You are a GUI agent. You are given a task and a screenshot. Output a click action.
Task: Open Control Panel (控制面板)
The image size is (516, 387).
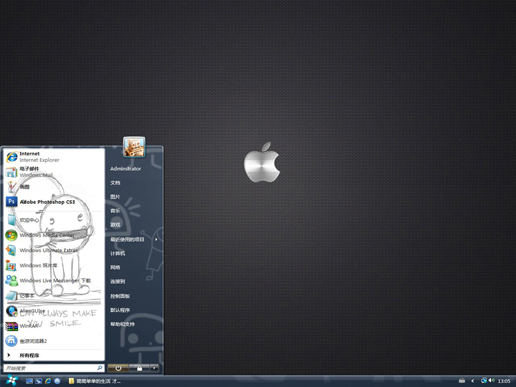coord(120,296)
